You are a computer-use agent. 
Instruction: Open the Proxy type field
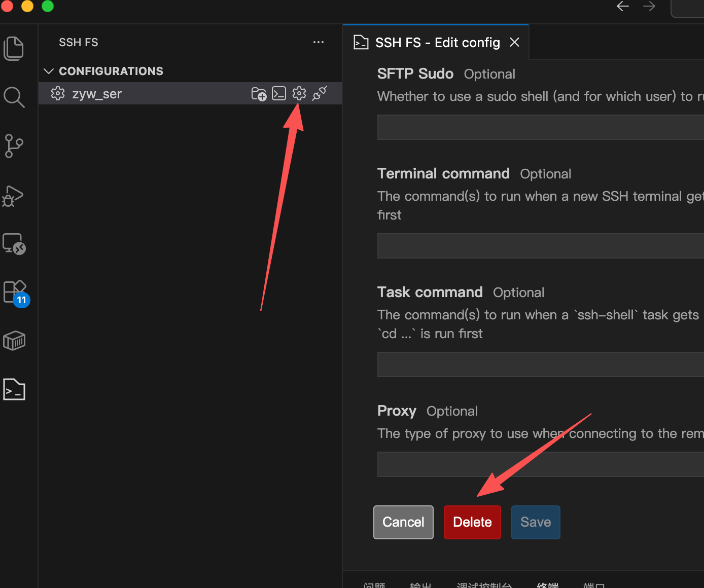(x=541, y=464)
